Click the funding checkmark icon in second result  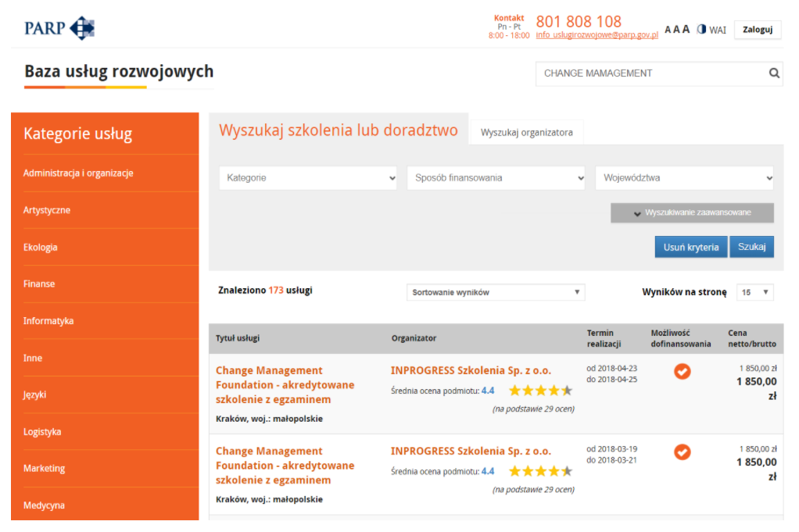pos(682,452)
